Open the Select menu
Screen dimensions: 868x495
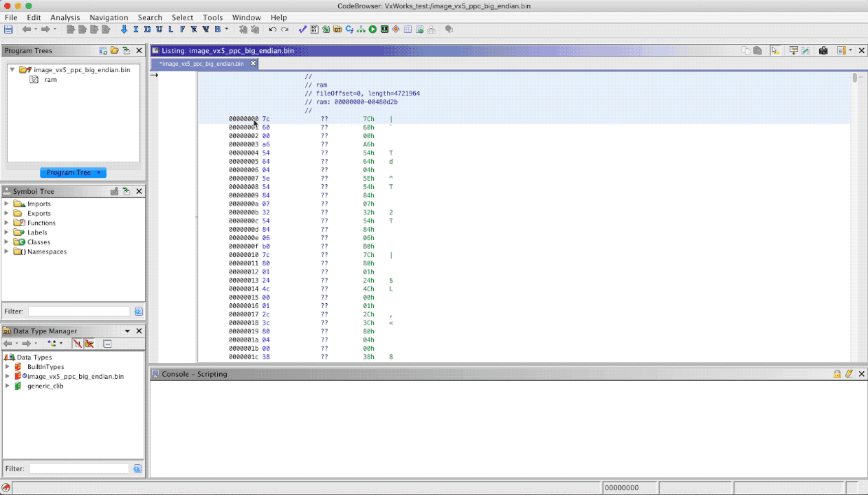tap(183, 17)
